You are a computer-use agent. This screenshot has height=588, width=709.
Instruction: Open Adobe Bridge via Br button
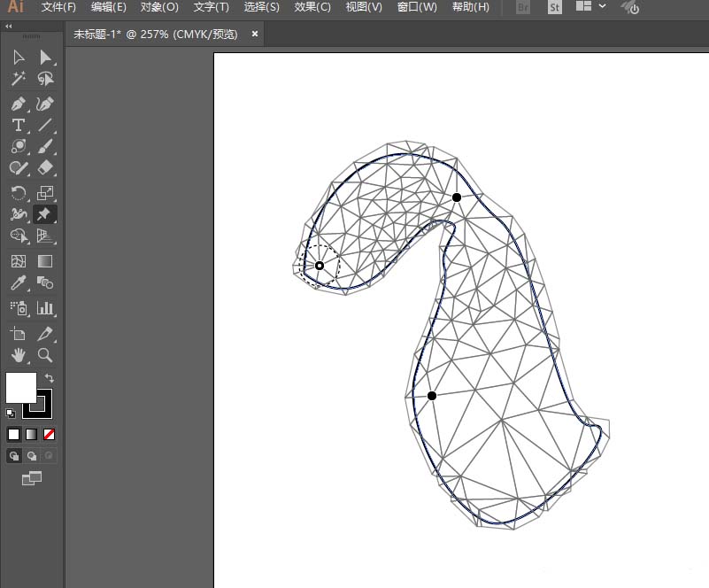coord(523,7)
